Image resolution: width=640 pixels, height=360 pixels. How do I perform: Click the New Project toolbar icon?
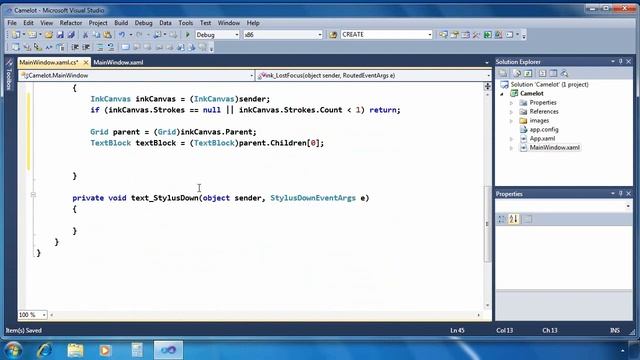pos(16,35)
